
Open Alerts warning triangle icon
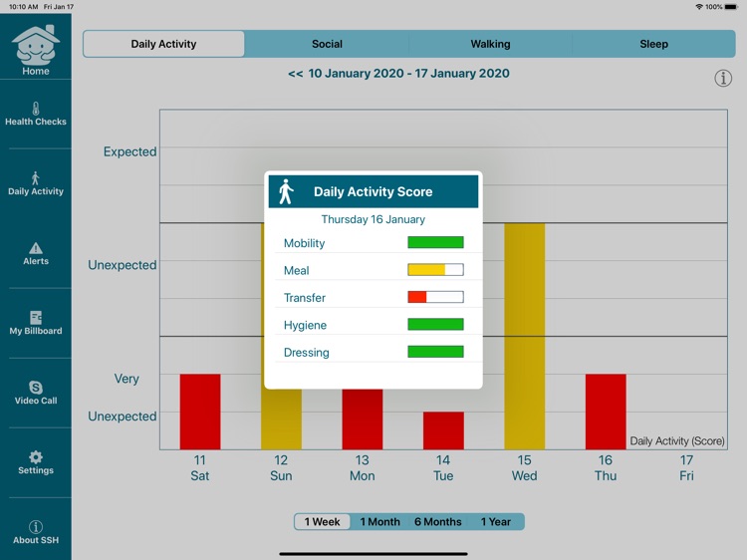point(36,248)
